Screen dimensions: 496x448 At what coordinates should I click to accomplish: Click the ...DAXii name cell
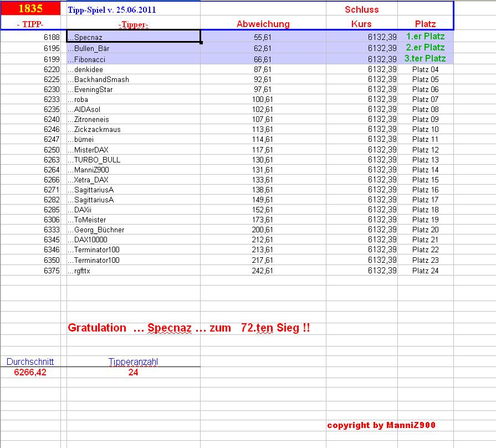click(x=133, y=210)
